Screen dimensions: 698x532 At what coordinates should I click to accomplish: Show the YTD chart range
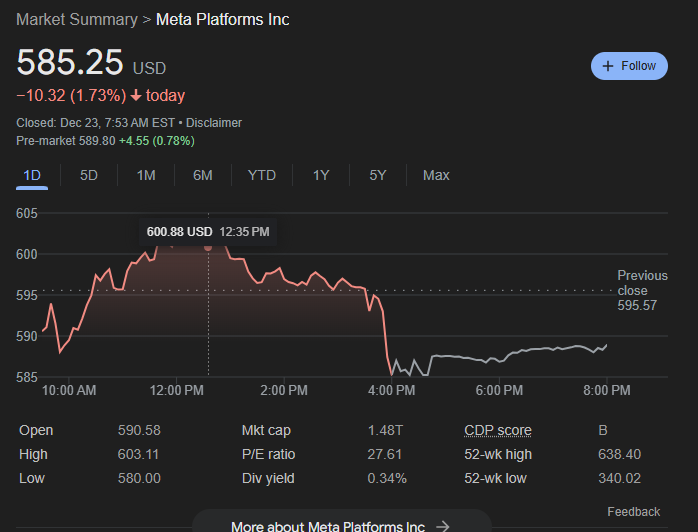click(262, 175)
